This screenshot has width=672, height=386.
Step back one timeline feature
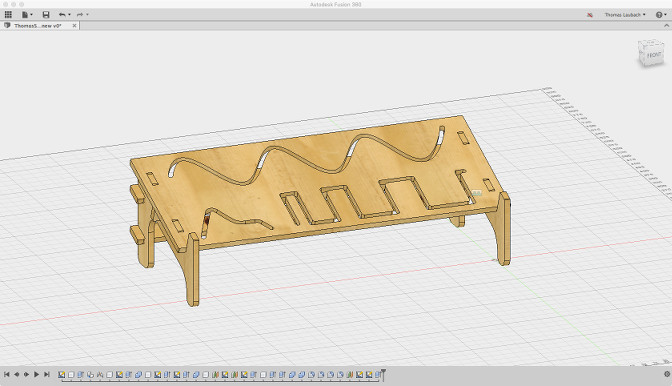[17, 374]
